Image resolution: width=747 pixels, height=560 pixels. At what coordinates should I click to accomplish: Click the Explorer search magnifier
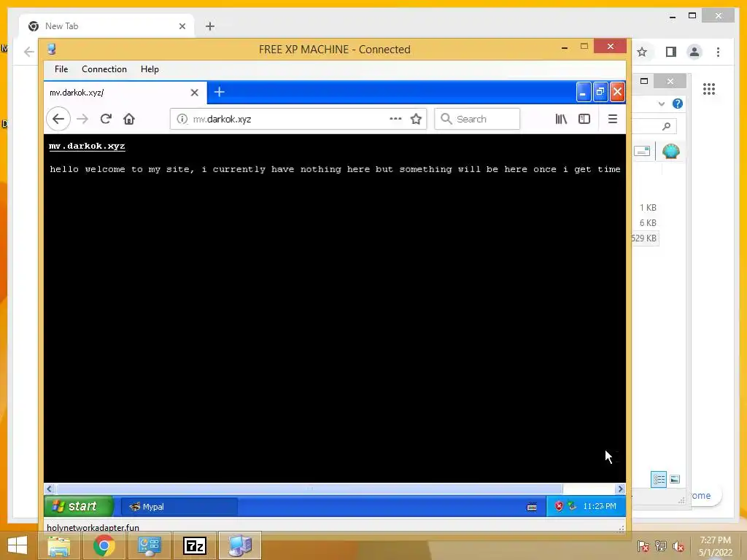[666, 126]
